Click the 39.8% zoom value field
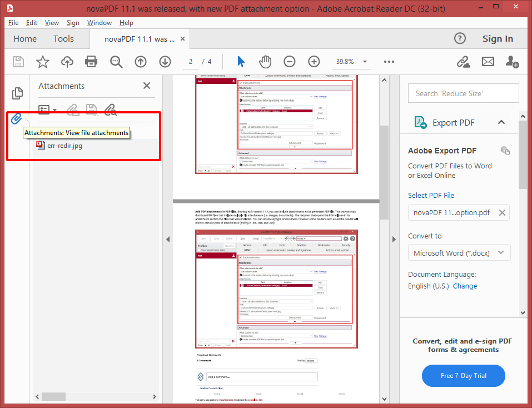Screen dimensions: 532x408 [x=345, y=62]
